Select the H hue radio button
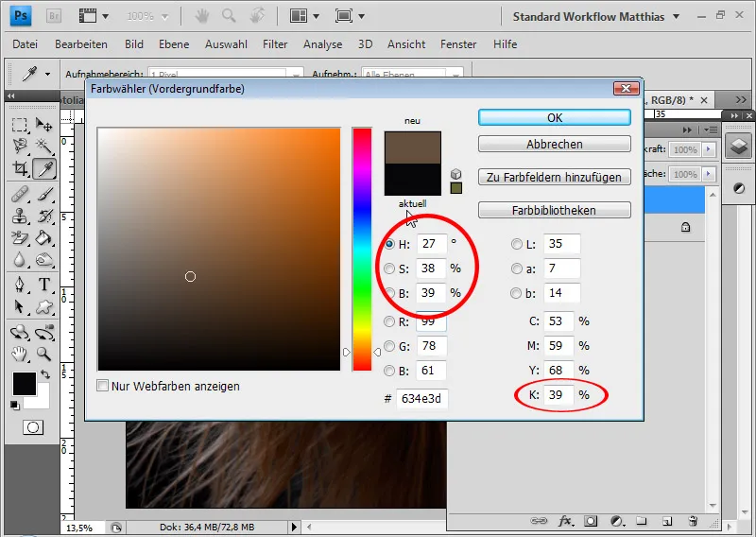Viewport: 756px width, 537px height. [389, 244]
